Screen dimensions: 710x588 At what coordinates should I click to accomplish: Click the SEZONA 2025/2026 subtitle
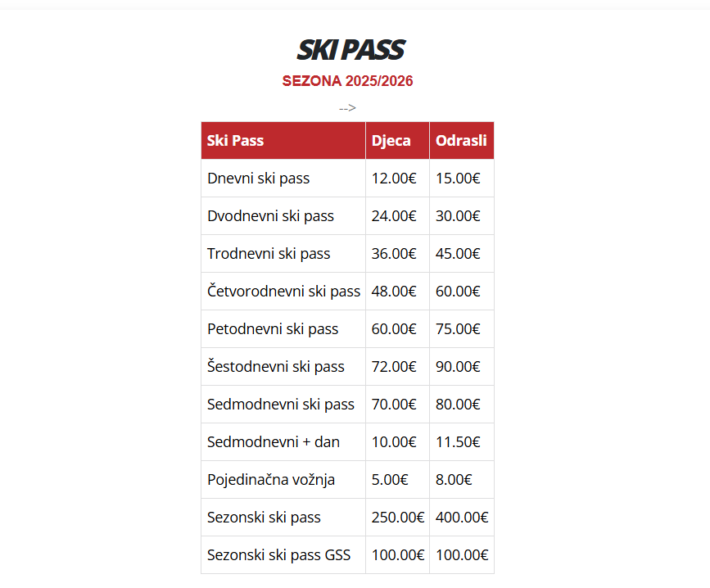347,81
